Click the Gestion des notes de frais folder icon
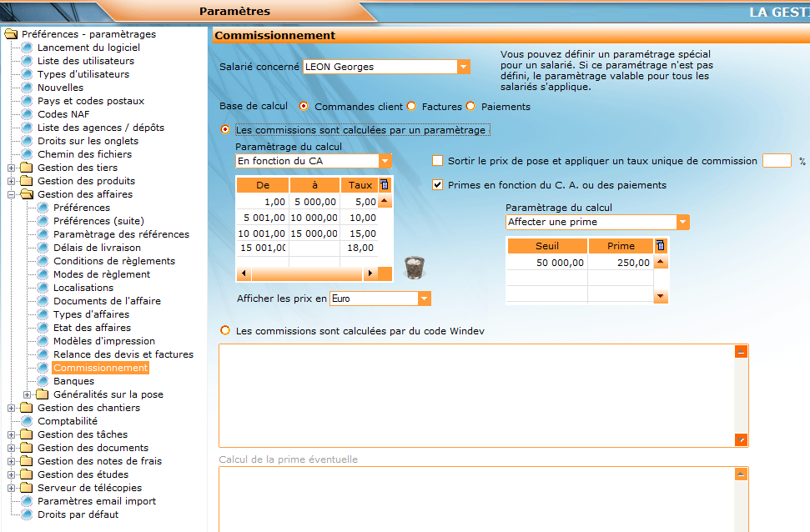810x532 pixels. pos(27,461)
